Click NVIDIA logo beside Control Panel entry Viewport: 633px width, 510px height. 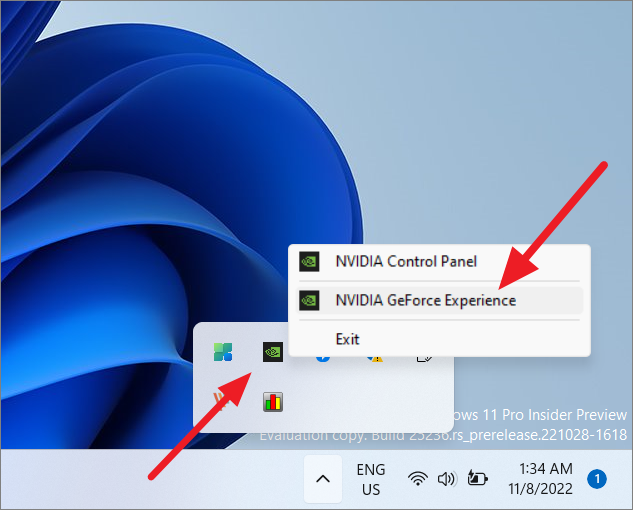[309, 261]
